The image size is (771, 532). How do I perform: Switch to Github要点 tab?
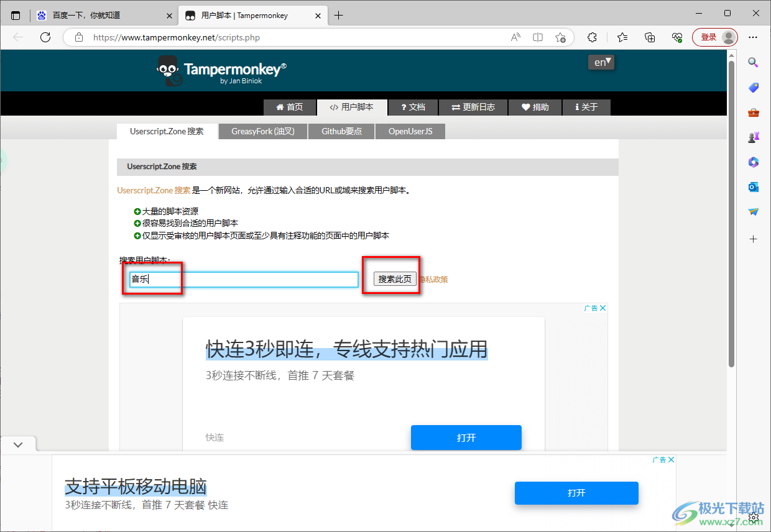pos(341,131)
